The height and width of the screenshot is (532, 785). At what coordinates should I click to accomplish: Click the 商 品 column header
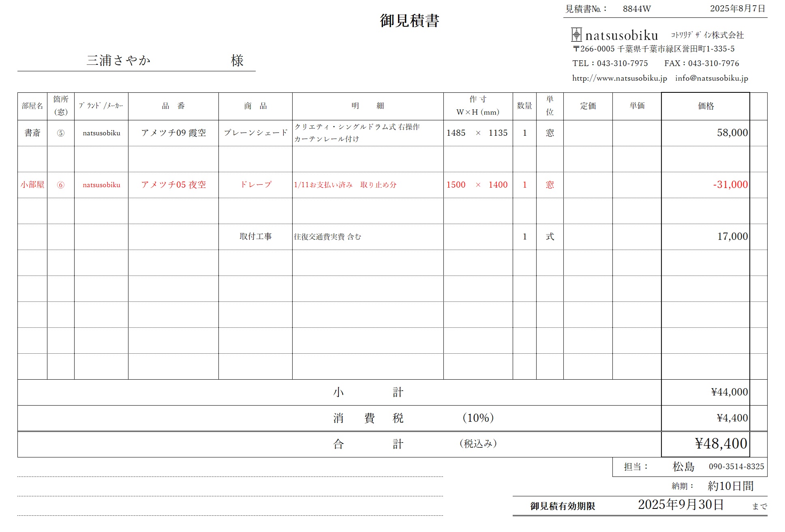point(255,106)
